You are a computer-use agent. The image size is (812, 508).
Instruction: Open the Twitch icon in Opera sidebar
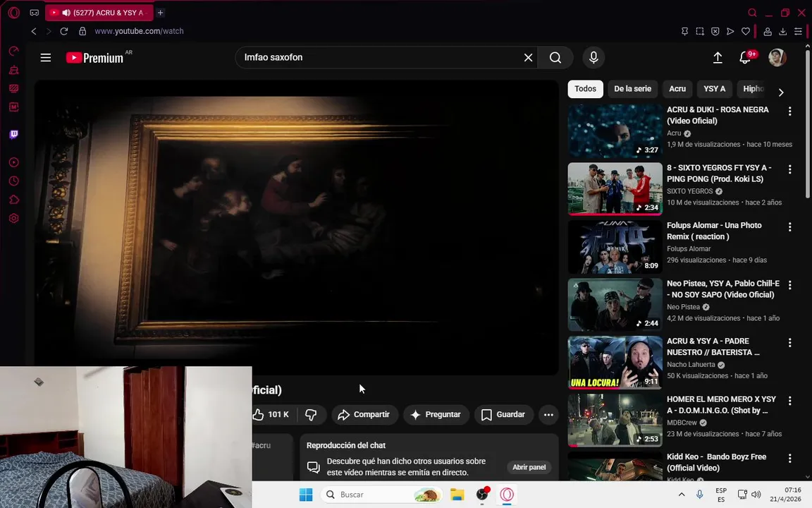click(x=14, y=135)
